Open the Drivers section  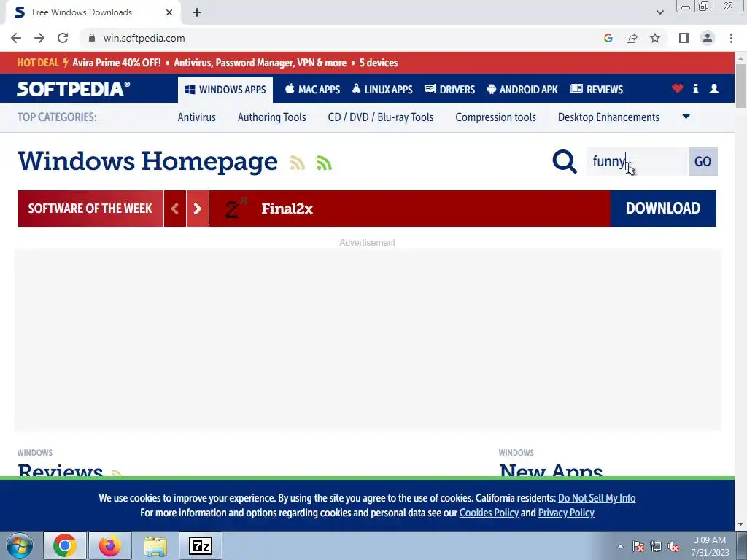click(449, 90)
